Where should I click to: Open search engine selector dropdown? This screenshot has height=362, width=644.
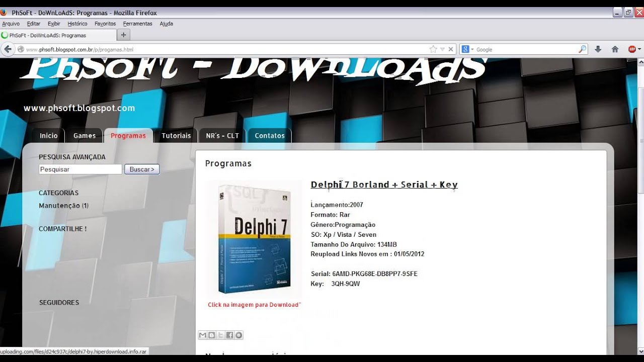tap(472, 49)
